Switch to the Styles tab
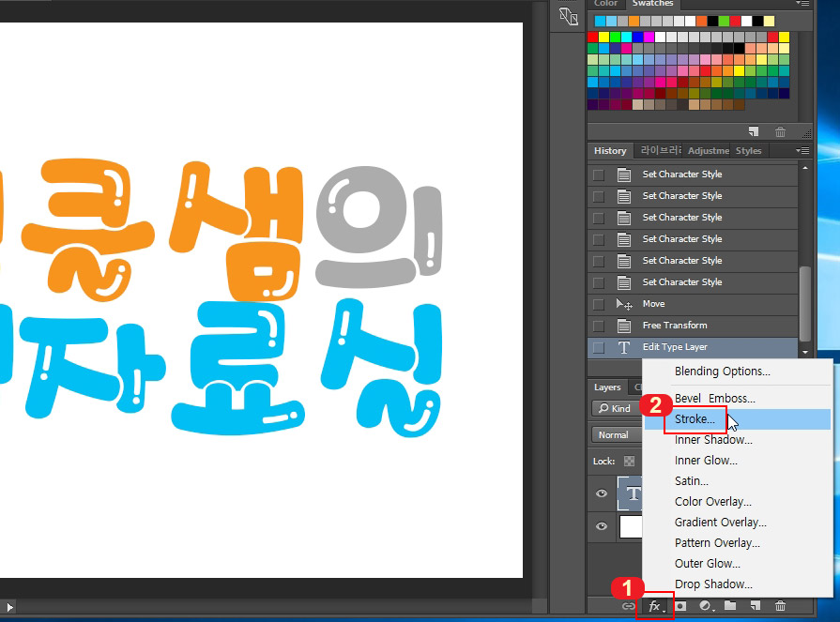The height and width of the screenshot is (622, 840). click(x=748, y=151)
